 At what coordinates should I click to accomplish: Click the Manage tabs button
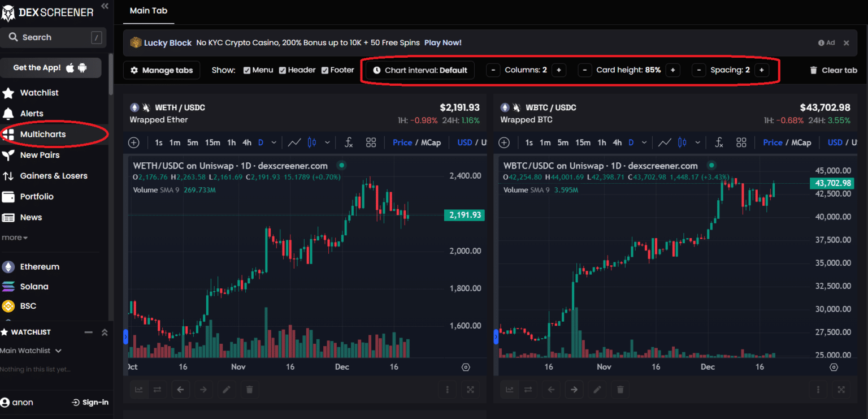coord(162,70)
